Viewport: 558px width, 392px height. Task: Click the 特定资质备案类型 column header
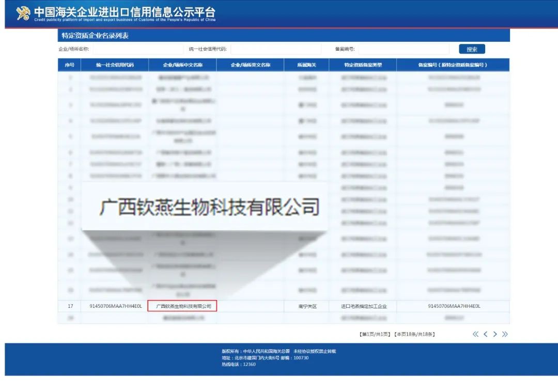point(363,65)
